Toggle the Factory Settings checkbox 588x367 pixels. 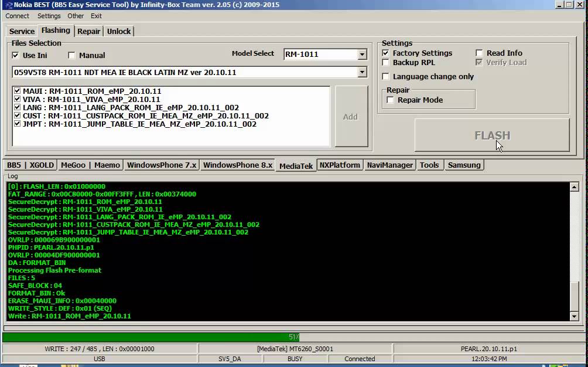[385, 53]
